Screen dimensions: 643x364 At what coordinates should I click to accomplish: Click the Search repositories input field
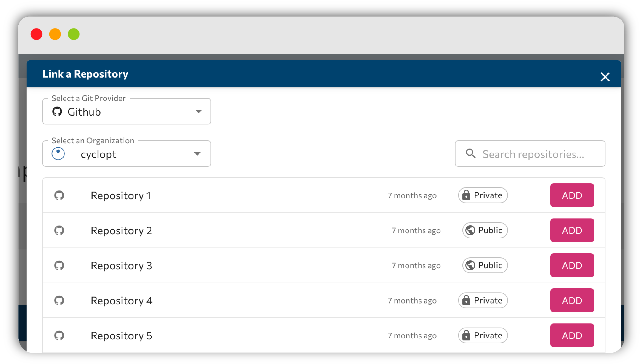click(530, 154)
